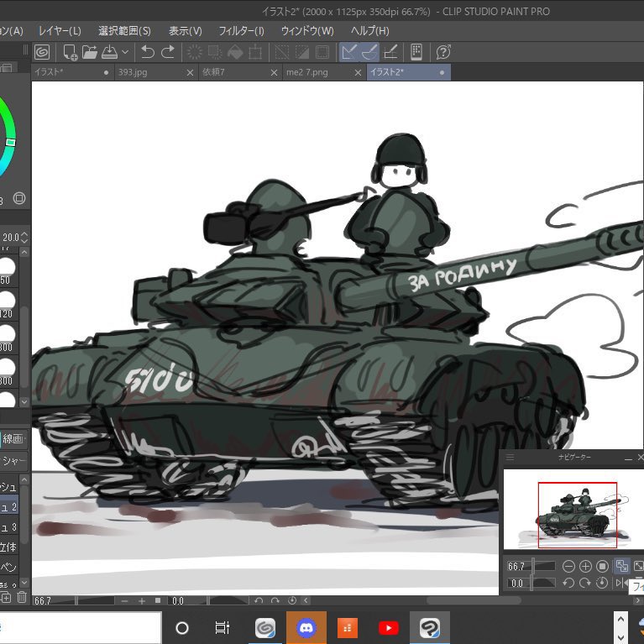Open Discord from the taskbar

(x=306, y=627)
